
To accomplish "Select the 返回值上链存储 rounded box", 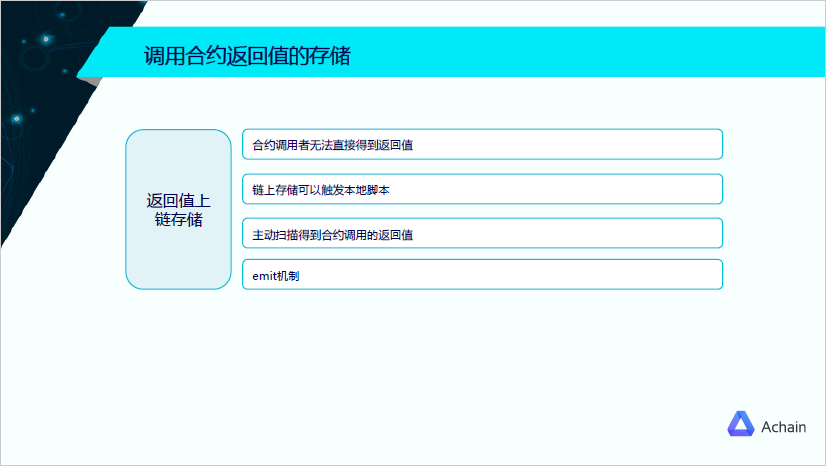I will [179, 209].
